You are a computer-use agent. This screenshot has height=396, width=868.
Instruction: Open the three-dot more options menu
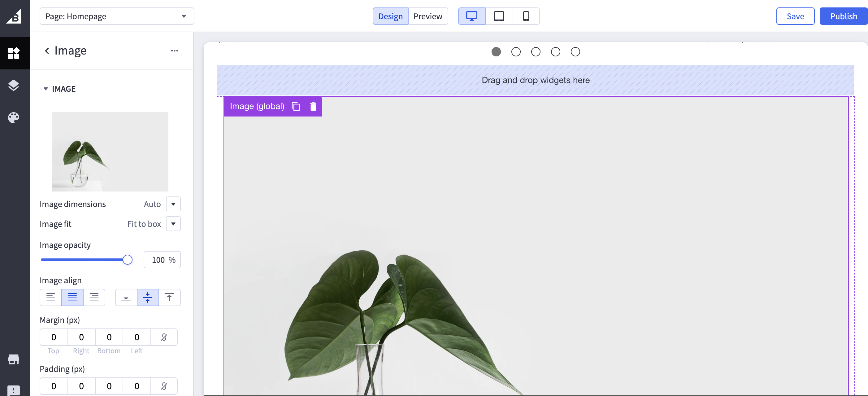pyautogui.click(x=174, y=51)
